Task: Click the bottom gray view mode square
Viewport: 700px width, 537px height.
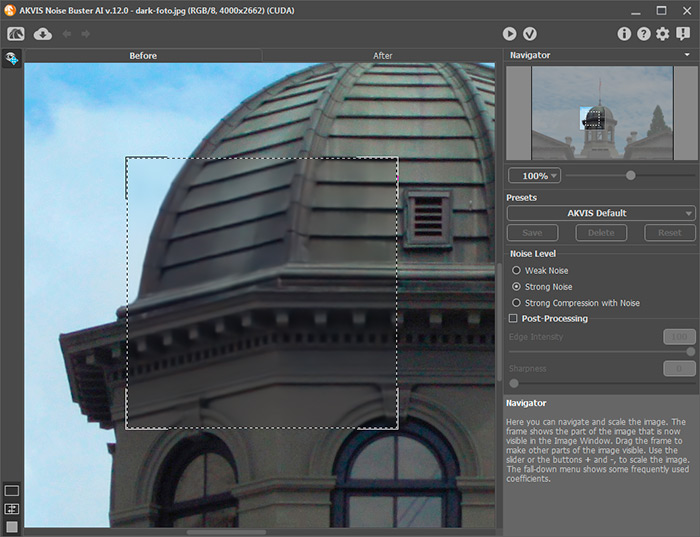Action: [12, 527]
